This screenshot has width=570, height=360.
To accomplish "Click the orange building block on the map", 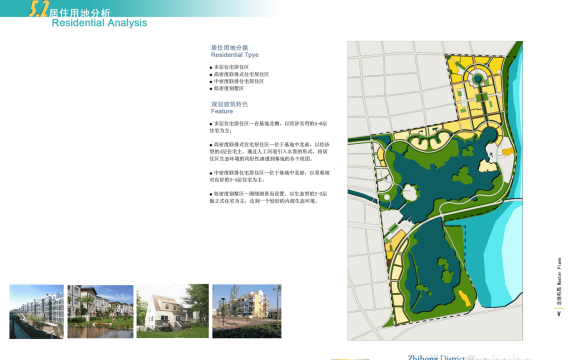I will [507, 152].
